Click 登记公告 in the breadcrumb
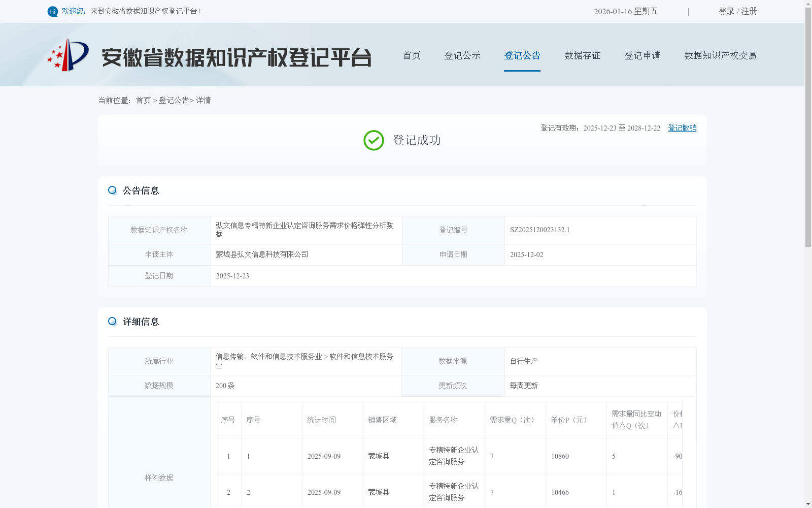The height and width of the screenshot is (508, 812). point(174,101)
